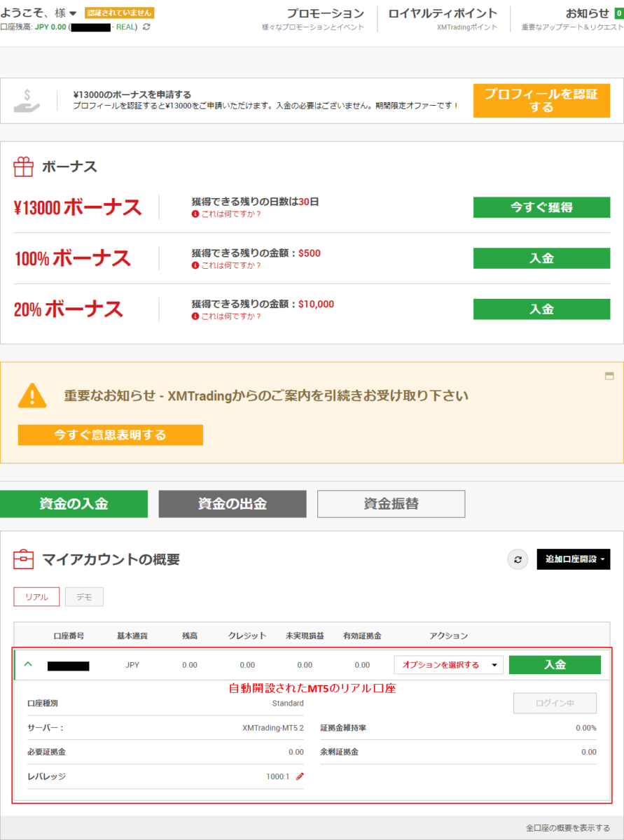Click the 基本通貨 column header
Screen dimensions: 624x840
[x=132, y=636]
